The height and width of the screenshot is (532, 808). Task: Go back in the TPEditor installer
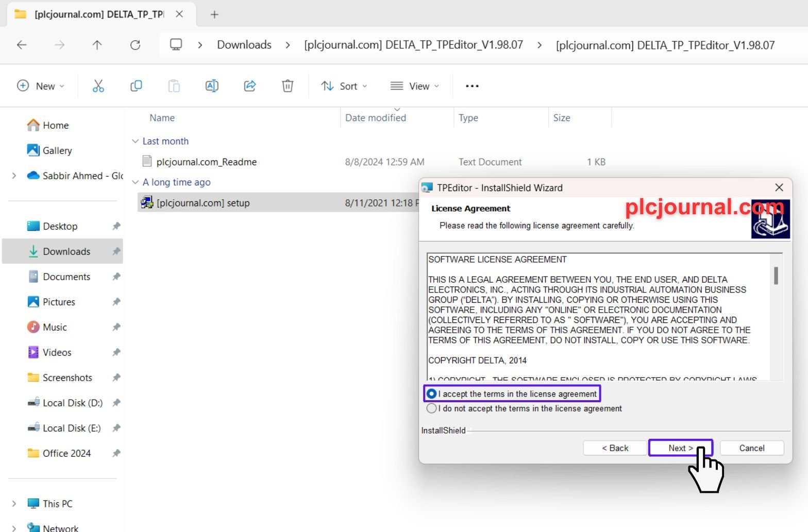[615, 448]
